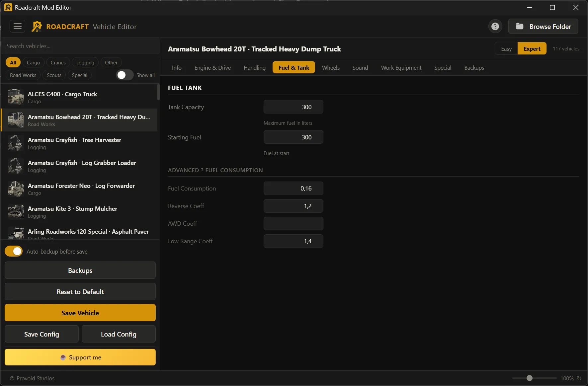
Task: Click the 117 vehicles count label
Action: pos(566,49)
